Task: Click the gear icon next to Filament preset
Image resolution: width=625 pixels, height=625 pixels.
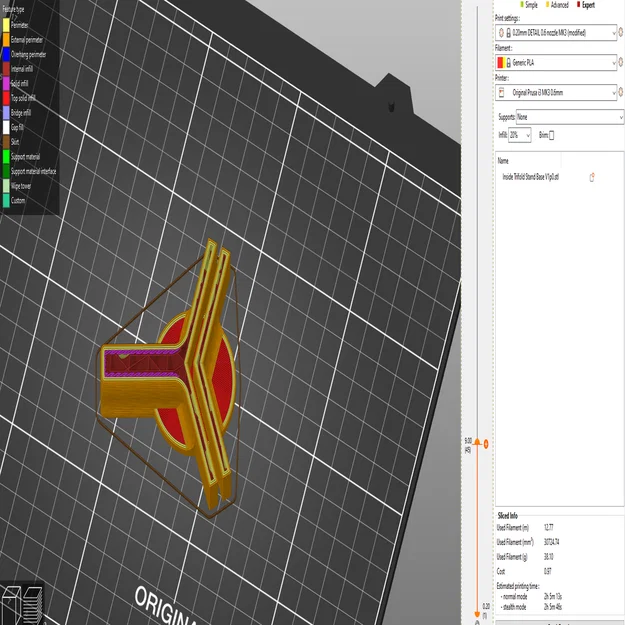Action: pyautogui.click(x=621, y=62)
